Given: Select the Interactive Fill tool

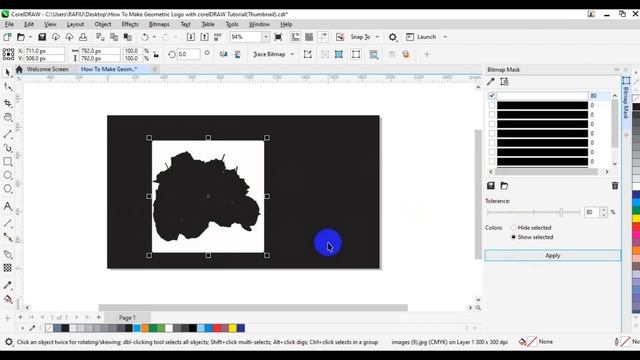Looking at the screenshot, I should [x=7, y=299].
